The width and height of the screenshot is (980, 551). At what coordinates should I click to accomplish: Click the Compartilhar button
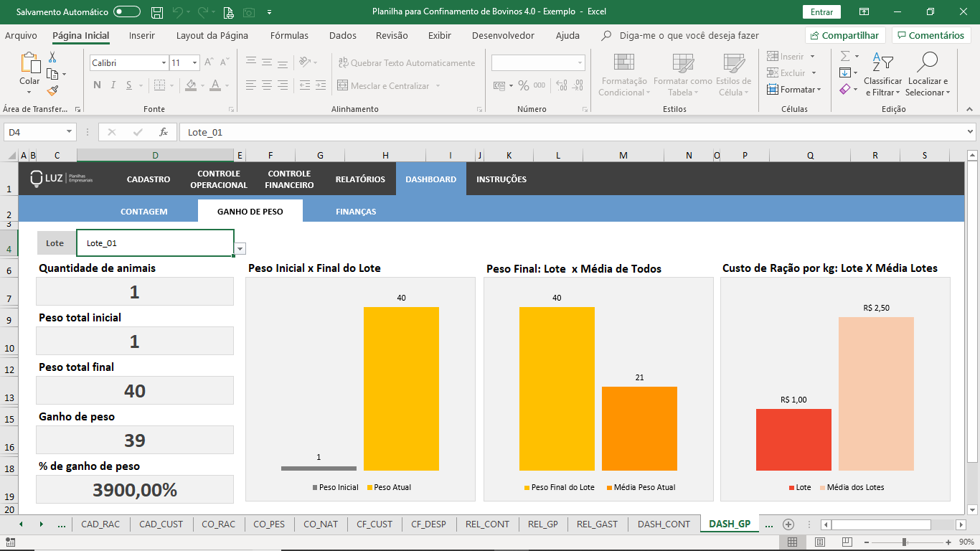pos(844,36)
